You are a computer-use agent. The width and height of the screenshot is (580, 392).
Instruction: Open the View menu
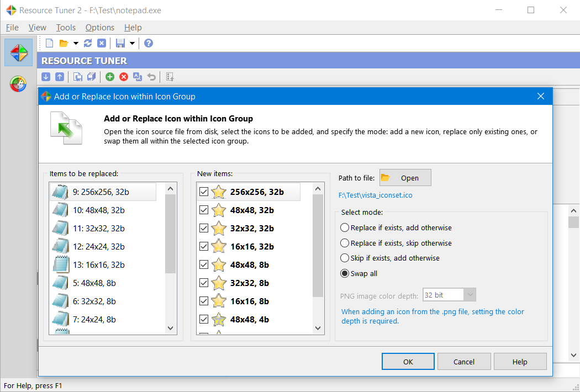(38, 28)
